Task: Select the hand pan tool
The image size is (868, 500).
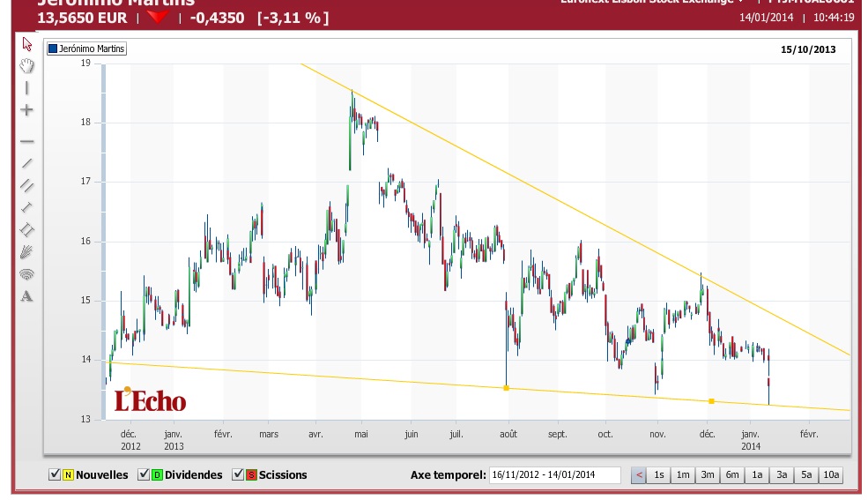Action: 26,66
